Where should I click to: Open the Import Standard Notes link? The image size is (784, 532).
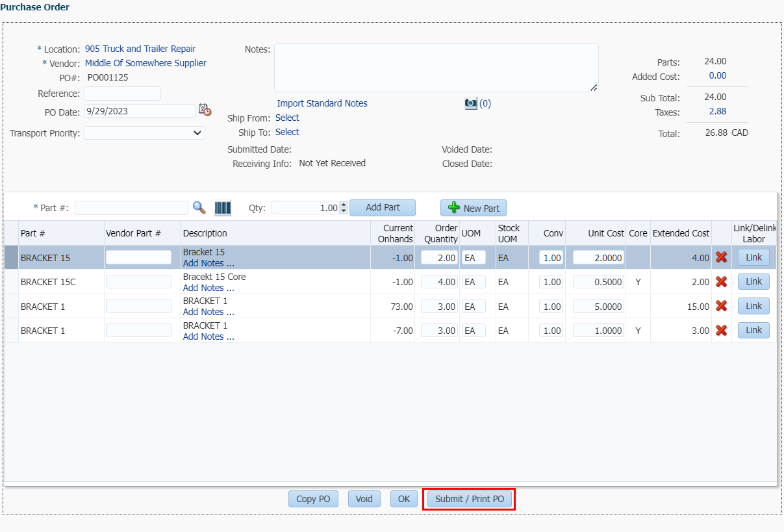point(322,103)
